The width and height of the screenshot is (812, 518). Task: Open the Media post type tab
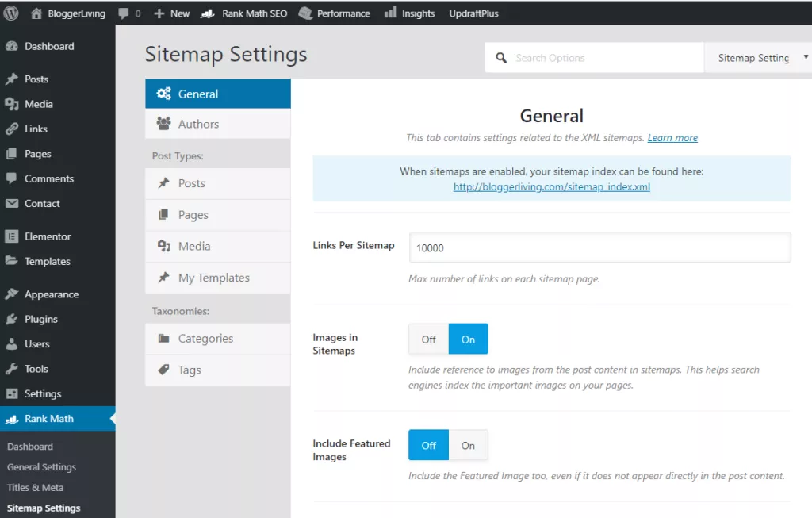218,247
